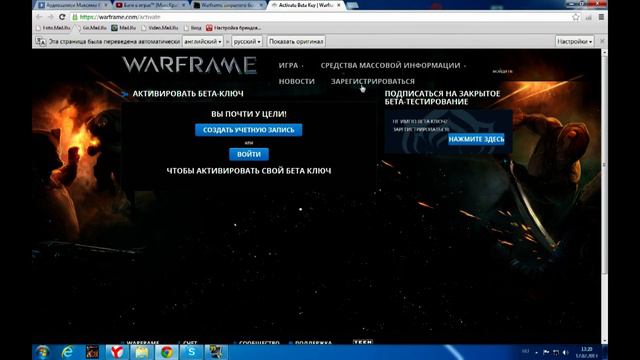This screenshot has height=360, width=640.
Task: Open Skype from the taskbar
Action: click(191, 352)
